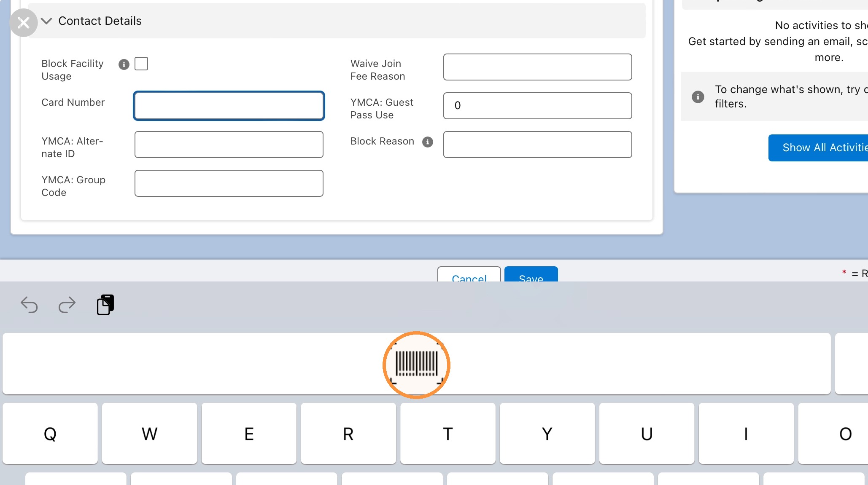Image resolution: width=868 pixels, height=485 pixels.
Task: Show All Activities in the activity panel
Action: point(818,148)
